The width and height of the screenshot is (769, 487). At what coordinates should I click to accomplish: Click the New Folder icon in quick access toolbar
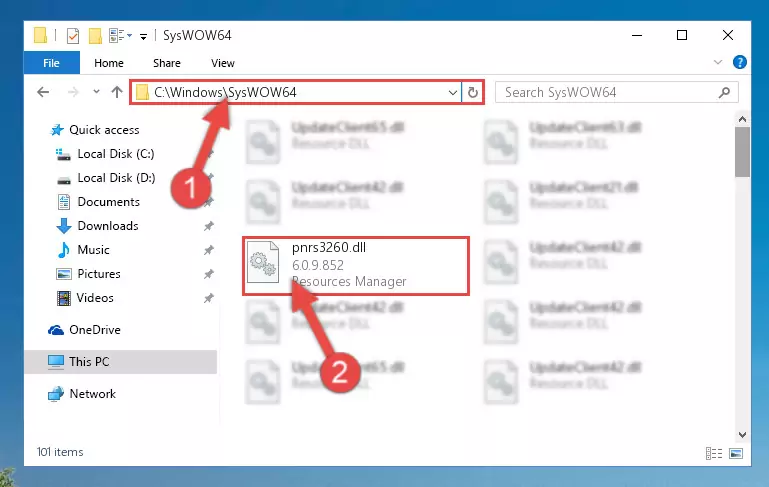(95, 35)
